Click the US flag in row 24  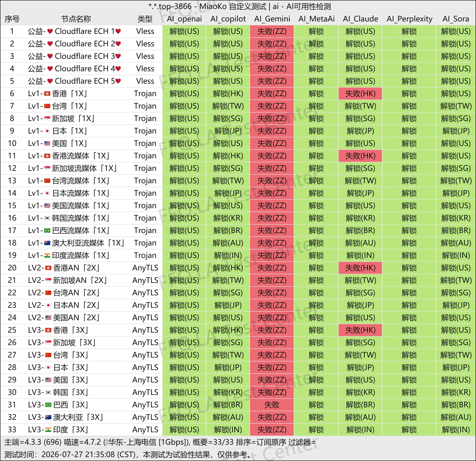48,318
